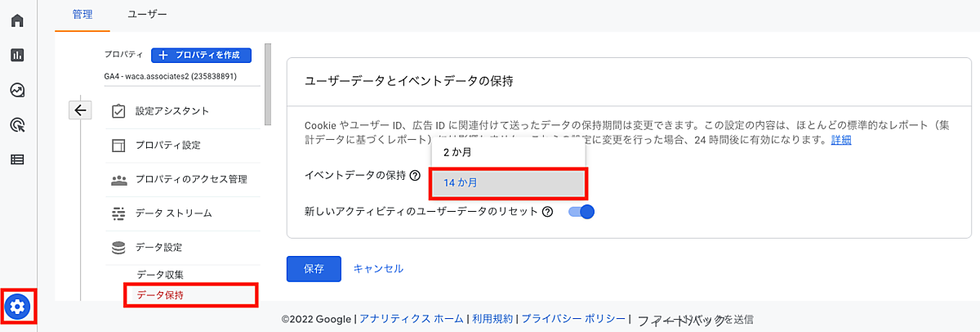Open the Explore icon in sidebar
Image resolution: width=980 pixels, height=332 pixels.
tap(17, 90)
